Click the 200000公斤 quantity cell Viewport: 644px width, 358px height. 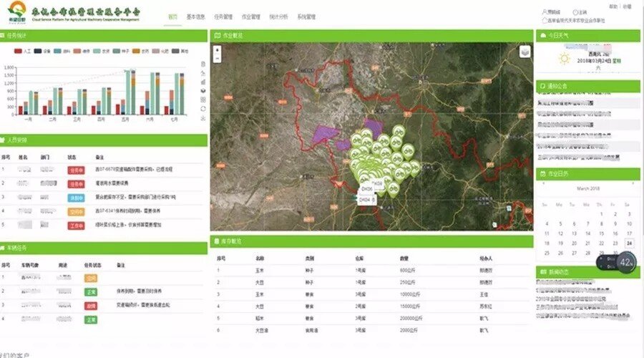(x=411, y=319)
